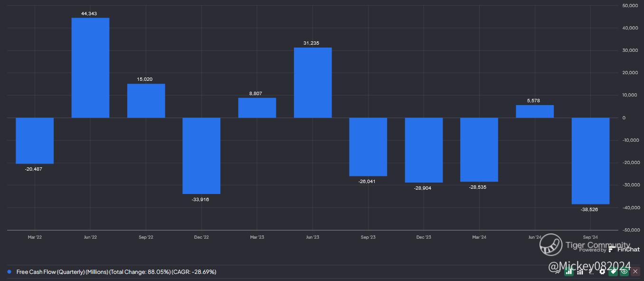This screenshot has width=644, height=281.
Task: Pick the Dec '23 bar valued -28,904
Action: coord(424,150)
